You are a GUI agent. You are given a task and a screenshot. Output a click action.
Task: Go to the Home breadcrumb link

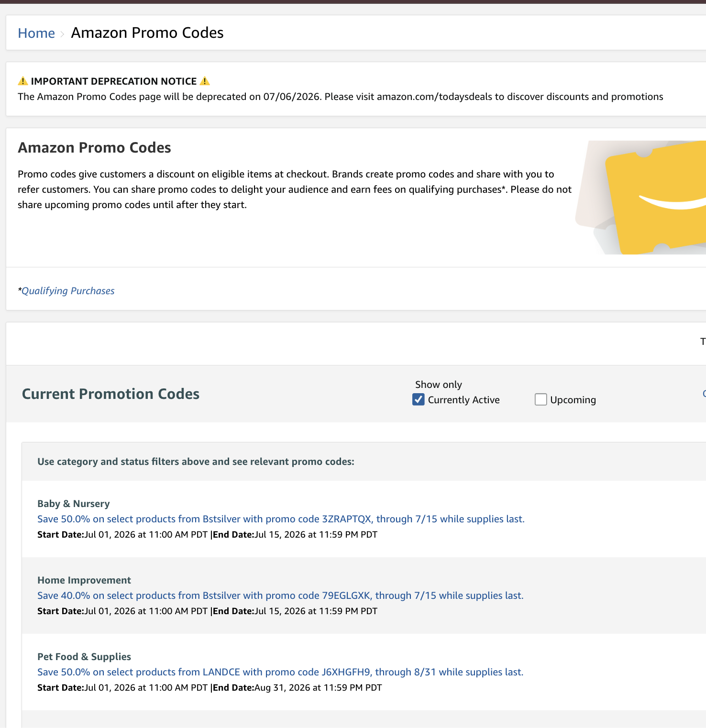coord(36,33)
